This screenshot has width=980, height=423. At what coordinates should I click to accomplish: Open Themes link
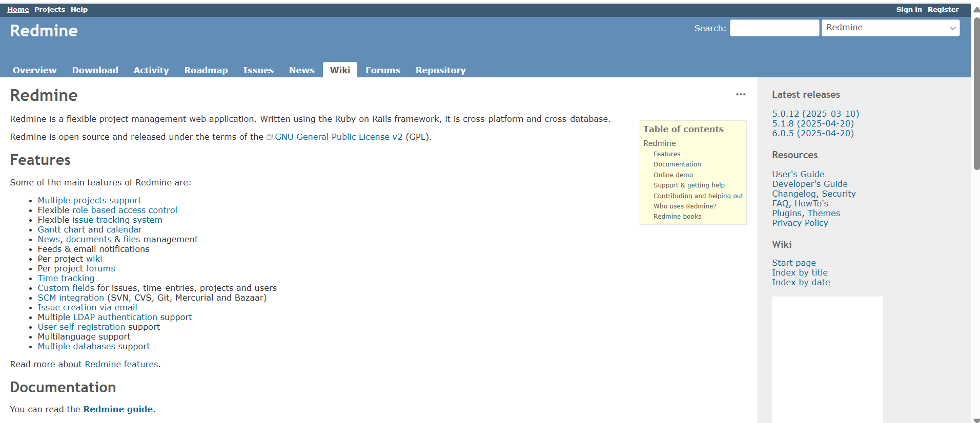[824, 213]
